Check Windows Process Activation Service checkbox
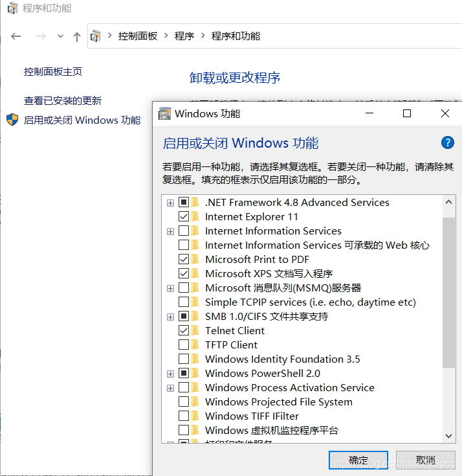The image size is (462, 476). coord(184,387)
